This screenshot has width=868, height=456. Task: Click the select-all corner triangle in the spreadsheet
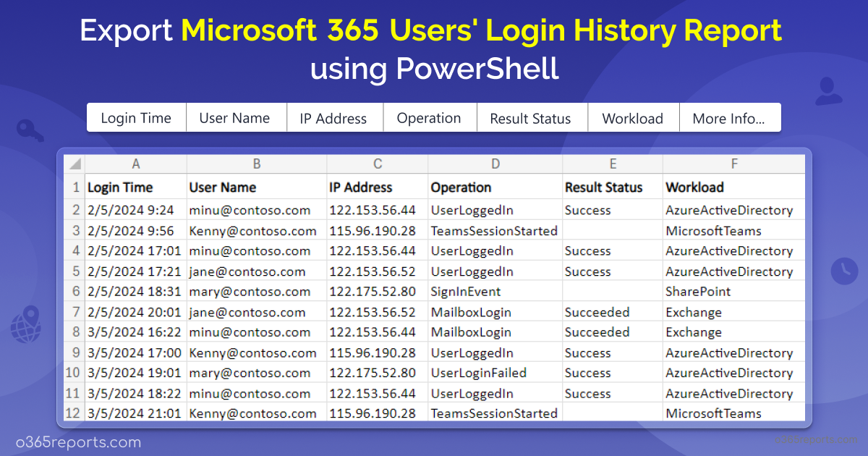pos(75,164)
